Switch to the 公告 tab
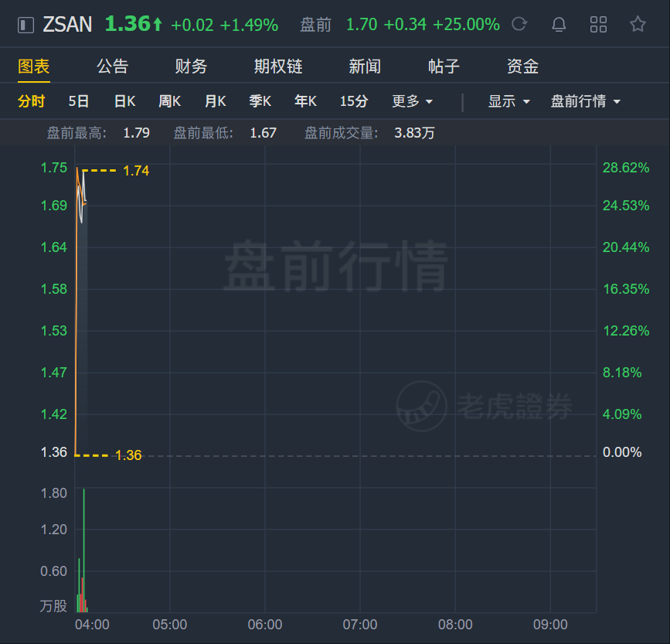 (112, 66)
